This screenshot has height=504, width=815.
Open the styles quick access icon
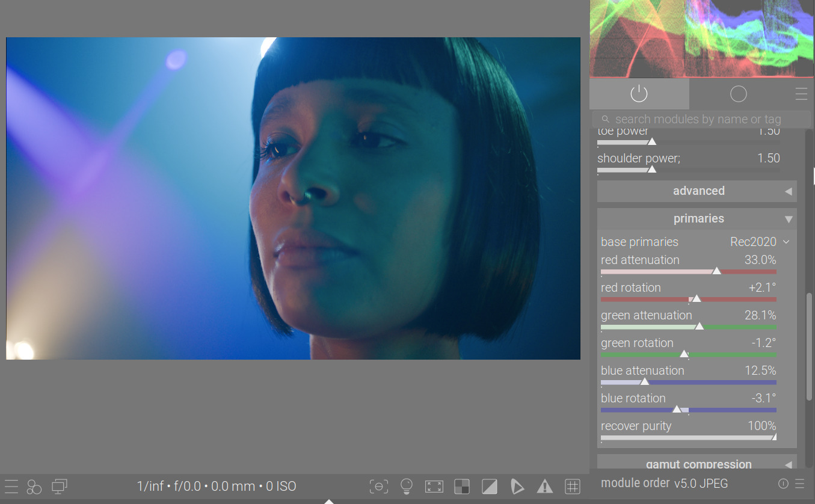tap(34, 486)
